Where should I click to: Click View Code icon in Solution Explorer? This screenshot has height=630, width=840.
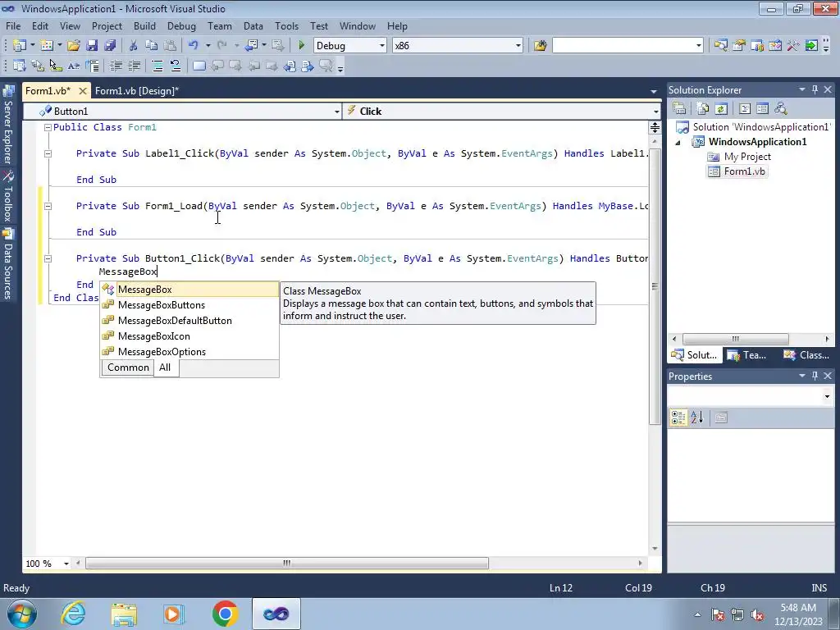pos(745,109)
